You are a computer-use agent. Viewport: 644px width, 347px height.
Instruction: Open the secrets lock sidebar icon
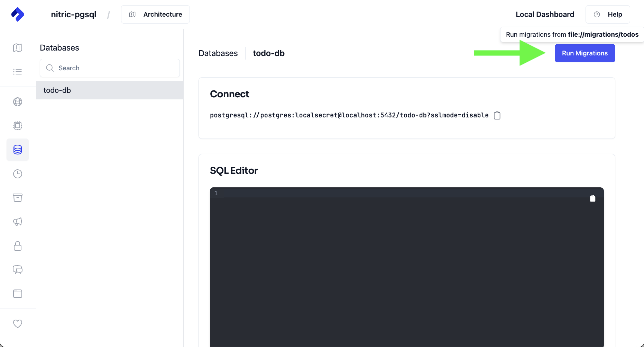(x=18, y=246)
